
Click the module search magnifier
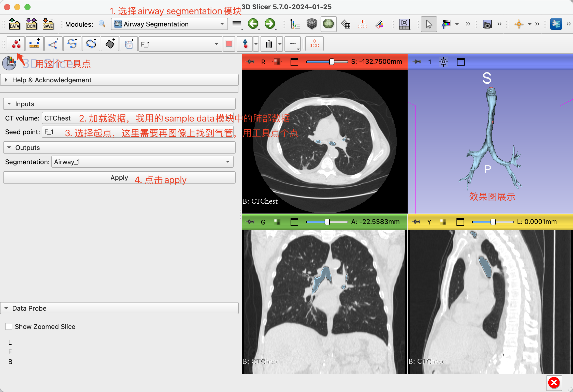click(102, 24)
